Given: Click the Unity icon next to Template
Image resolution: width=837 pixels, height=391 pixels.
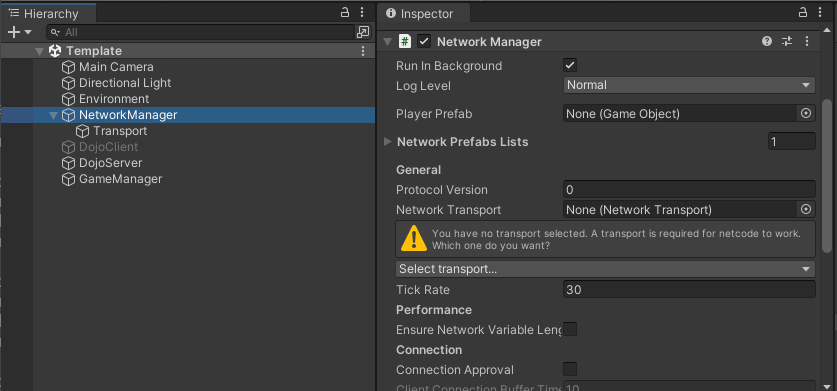Looking at the screenshot, I should pyautogui.click(x=54, y=51).
